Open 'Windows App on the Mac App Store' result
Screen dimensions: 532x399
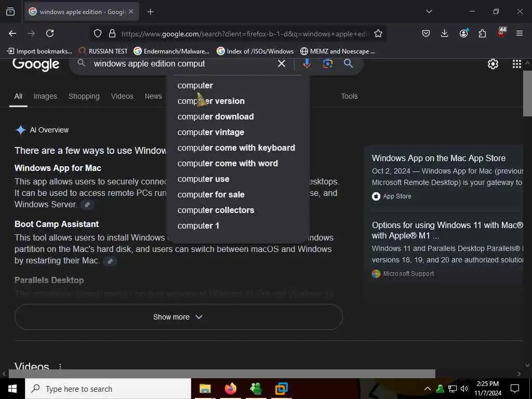point(438,158)
